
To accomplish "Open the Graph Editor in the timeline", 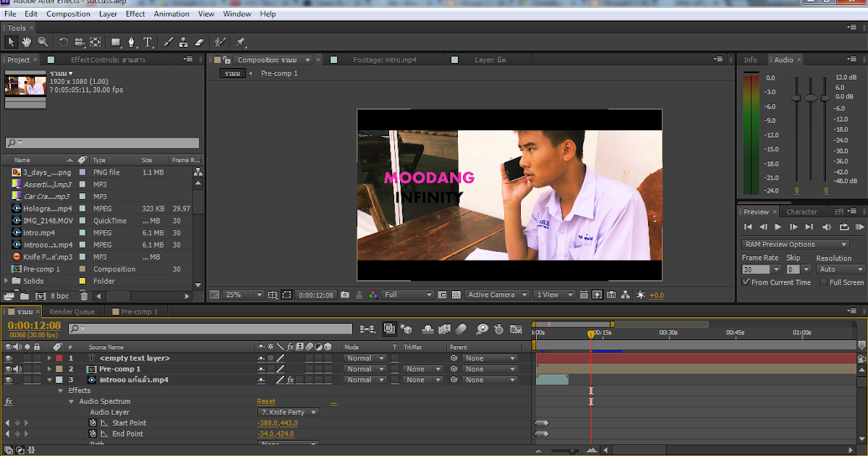I will (x=516, y=329).
